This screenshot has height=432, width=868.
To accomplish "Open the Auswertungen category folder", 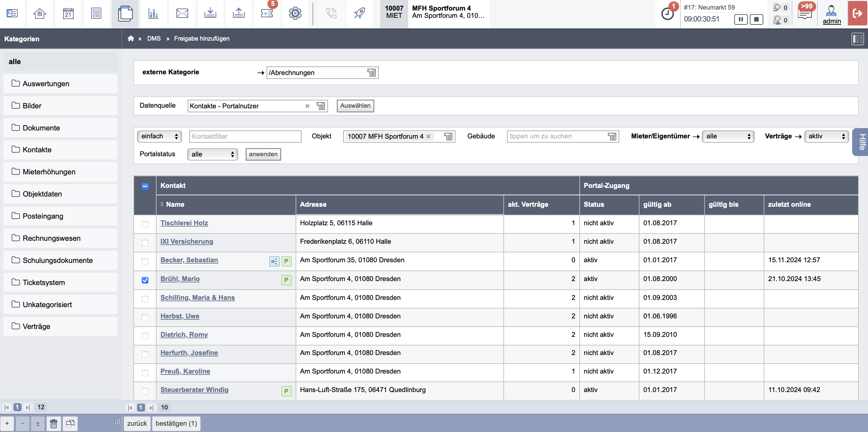I will (x=60, y=84).
